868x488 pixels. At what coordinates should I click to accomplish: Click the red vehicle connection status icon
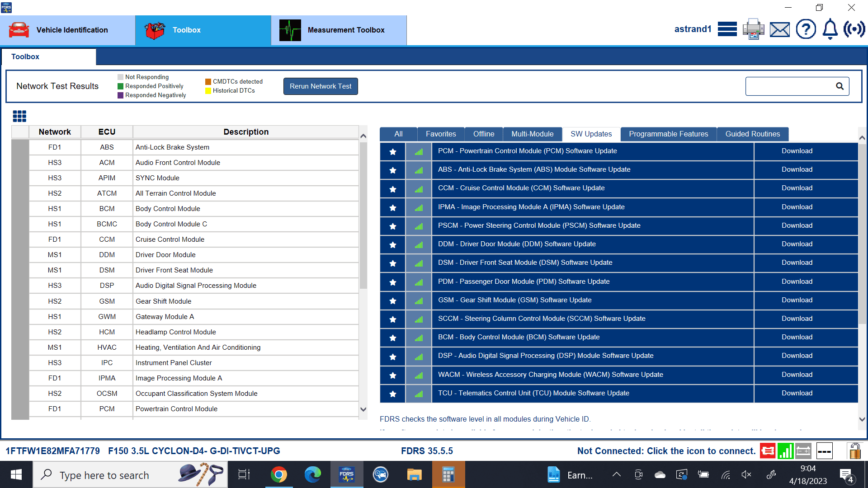[x=768, y=450]
